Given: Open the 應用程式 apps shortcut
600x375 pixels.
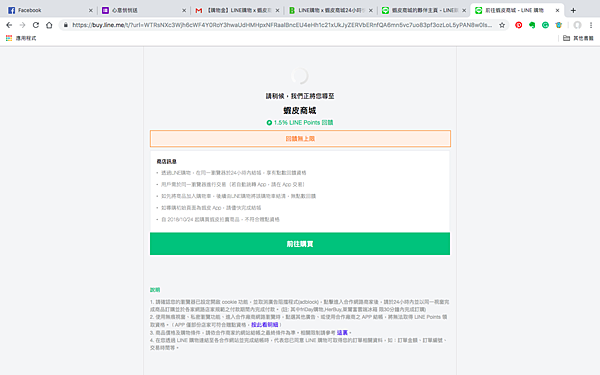Looking at the screenshot, I should (21, 38).
